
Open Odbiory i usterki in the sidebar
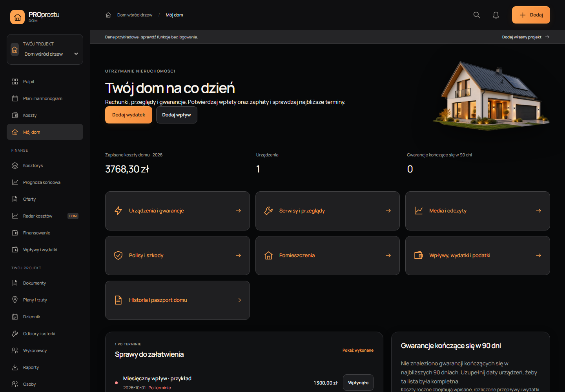pos(45,334)
